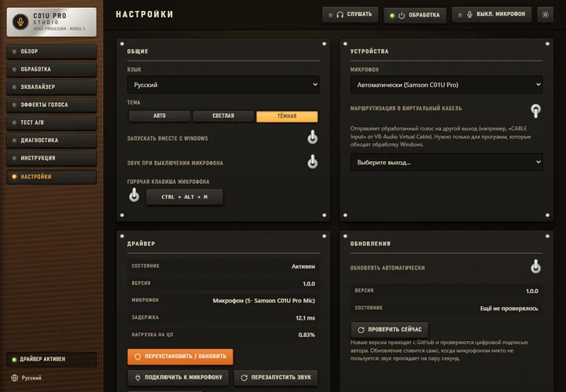Click the plug icon on Подключить к микрофону
The image size is (566, 392).
pyautogui.click(x=138, y=378)
